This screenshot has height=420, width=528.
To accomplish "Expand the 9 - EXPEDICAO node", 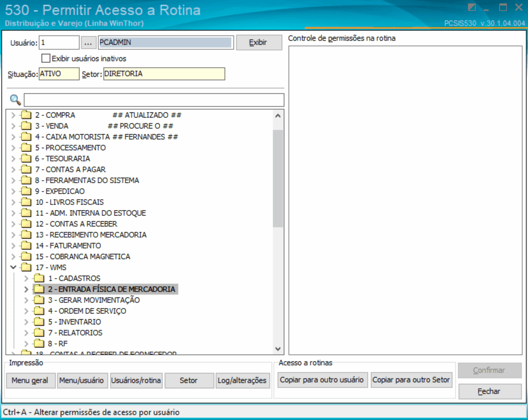I will coord(13,191).
